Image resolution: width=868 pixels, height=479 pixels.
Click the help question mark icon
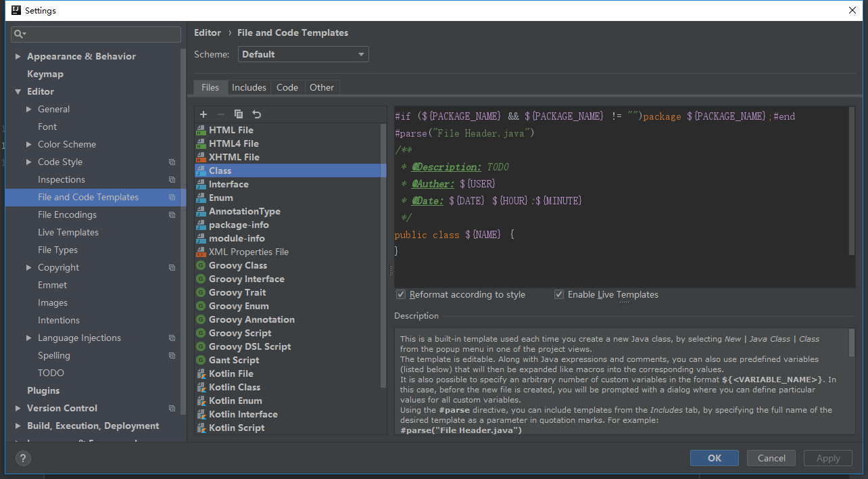click(23, 458)
